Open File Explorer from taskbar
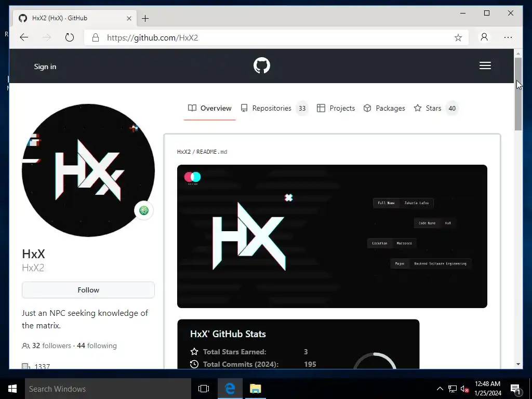 [x=256, y=389]
